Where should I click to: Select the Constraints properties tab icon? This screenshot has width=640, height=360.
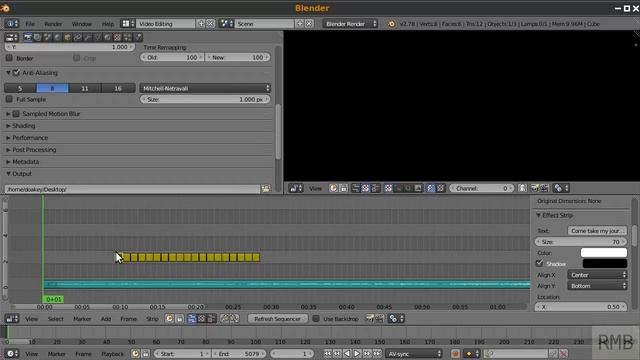tap(78, 38)
